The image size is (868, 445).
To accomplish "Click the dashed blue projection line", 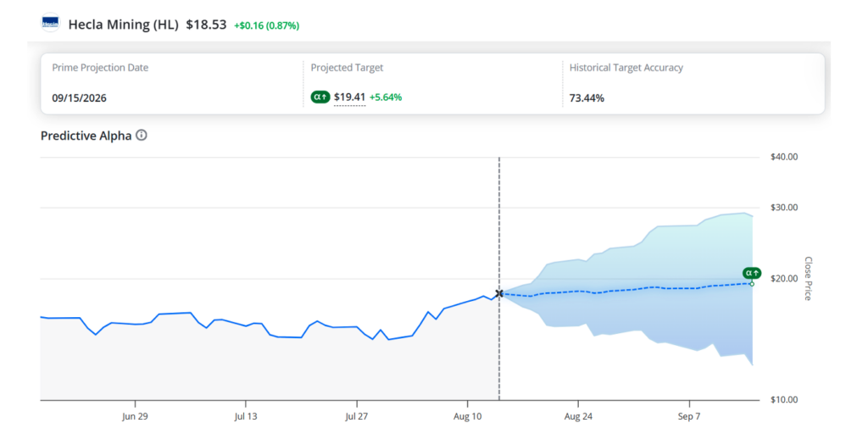I will [626, 290].
